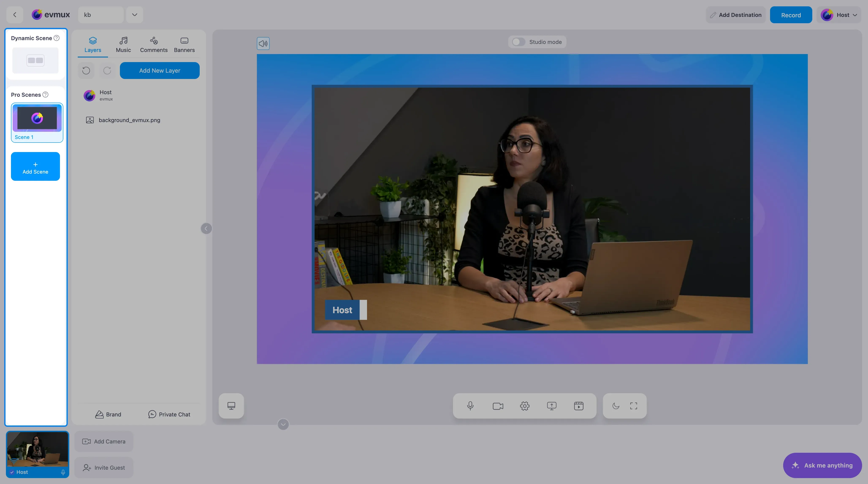Screen dimensions: 868x484
Task: Open device settings gear
Action: [x=525, y=406]
